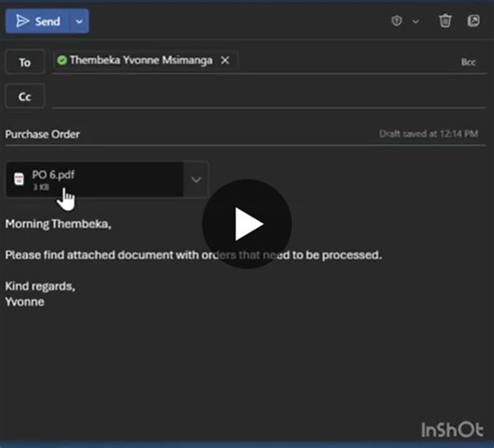Viewport: 494px width, 448px height.
Task: Click the 'Please find attached document' sentence
Action: pos(194,255)
